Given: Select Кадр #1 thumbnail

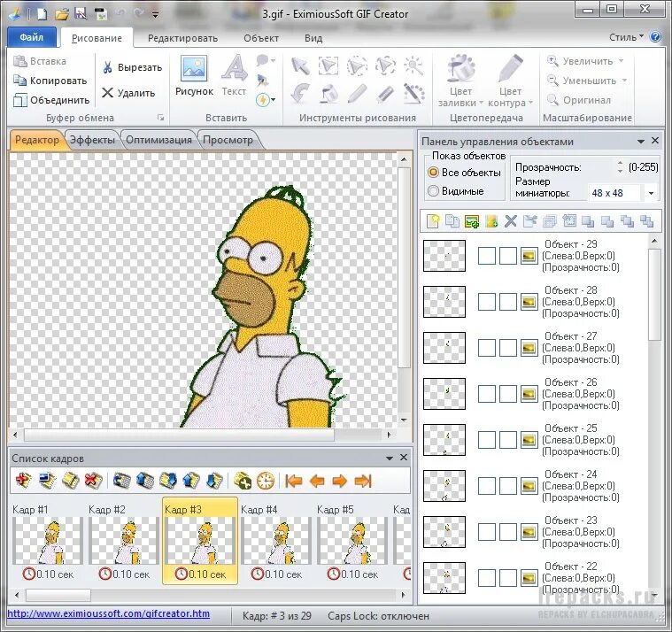Looking at the screenshot, I should pyautogui.click(x=48, y=541).
